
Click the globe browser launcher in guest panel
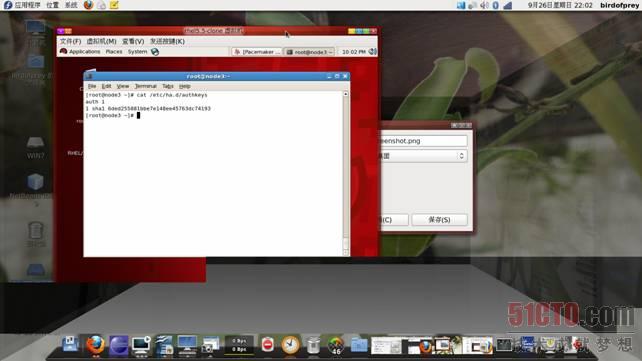pos(155,52)
